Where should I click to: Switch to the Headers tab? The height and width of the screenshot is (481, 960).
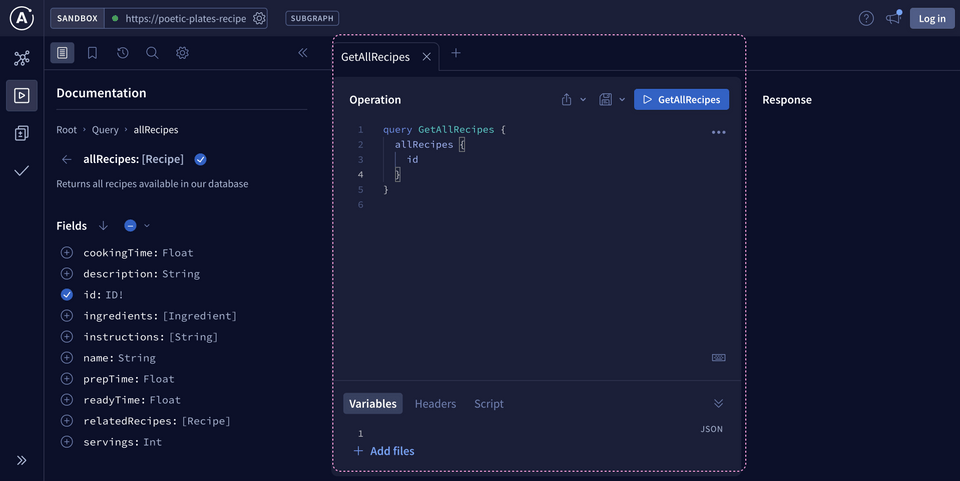coord(435,404)
